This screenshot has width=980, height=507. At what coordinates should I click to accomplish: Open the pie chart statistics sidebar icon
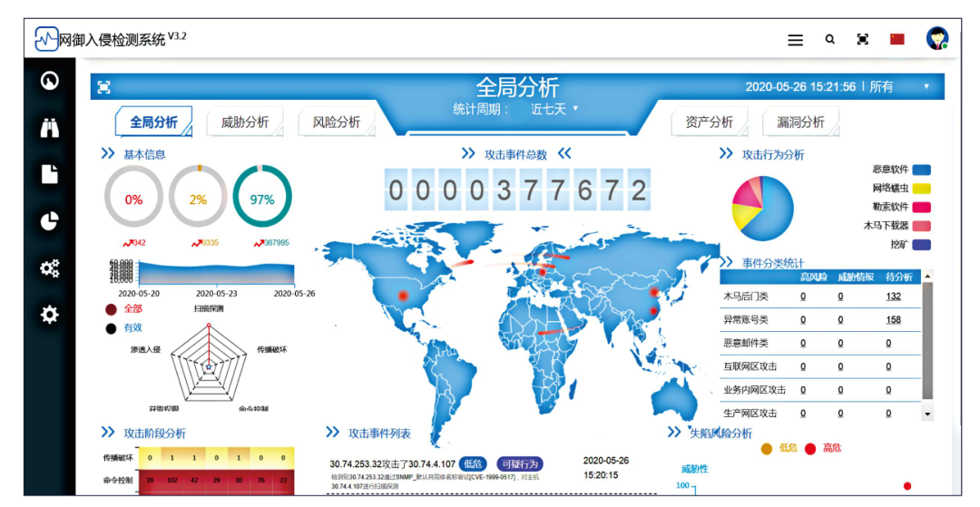(x=50, y=220)
